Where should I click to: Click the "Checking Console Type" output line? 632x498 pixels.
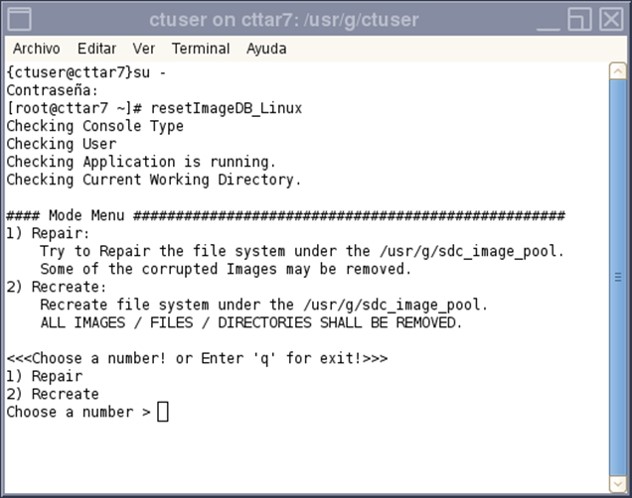(x=95, y=126)
